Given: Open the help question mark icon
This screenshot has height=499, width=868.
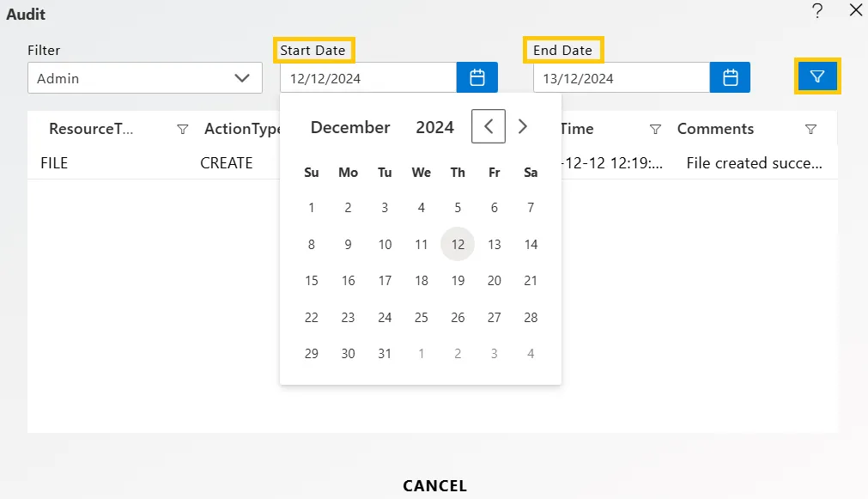Looking at the screenshot, I should [x=817, y=10].
